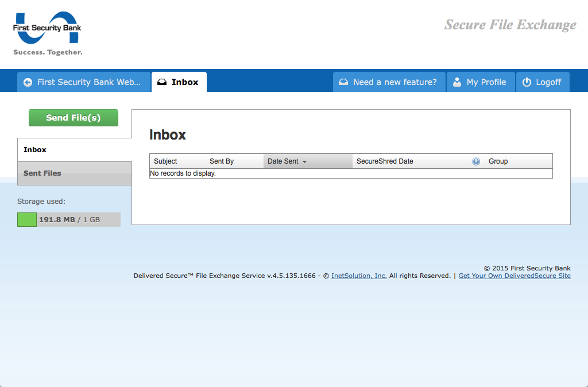Click the Send File(s) button

[73, 117]
